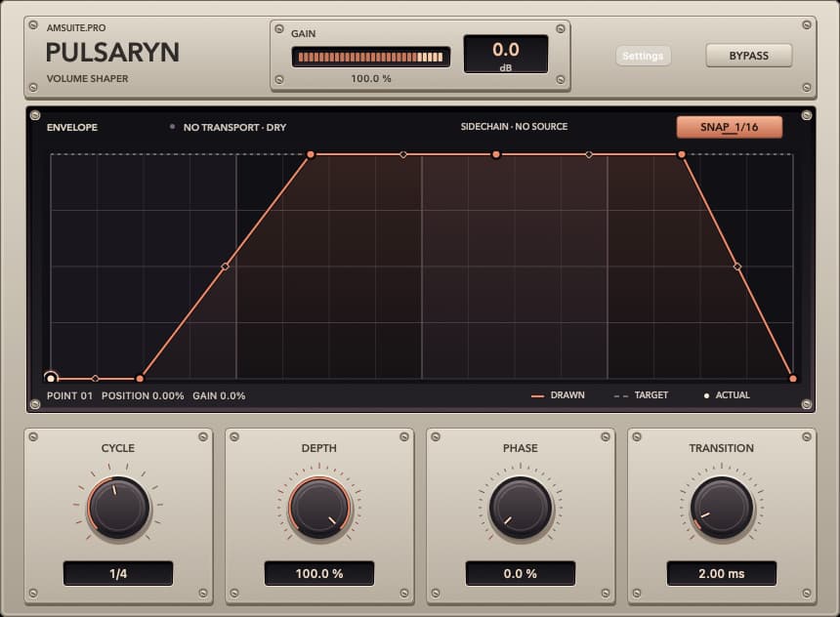Click the TARGET legend entry

(x=642, y=395)
